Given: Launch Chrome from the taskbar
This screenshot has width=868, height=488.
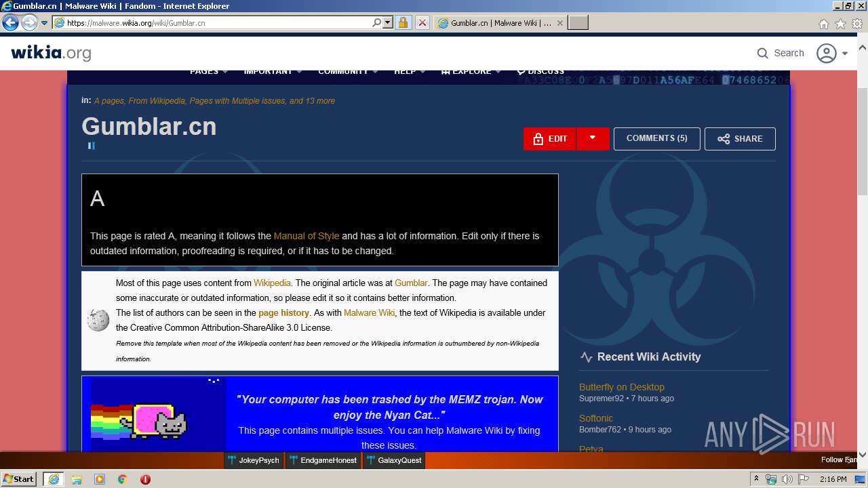Looking at the screenshot, I should coord(123,479).
